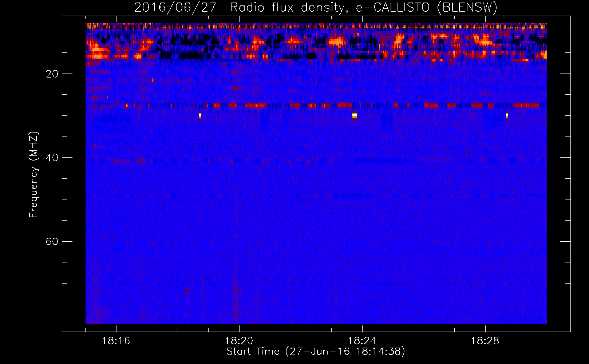Select the "Frequency (MHZ)" y-axis label
This screenshot has width=589, height=364.
tap(33, 174)
